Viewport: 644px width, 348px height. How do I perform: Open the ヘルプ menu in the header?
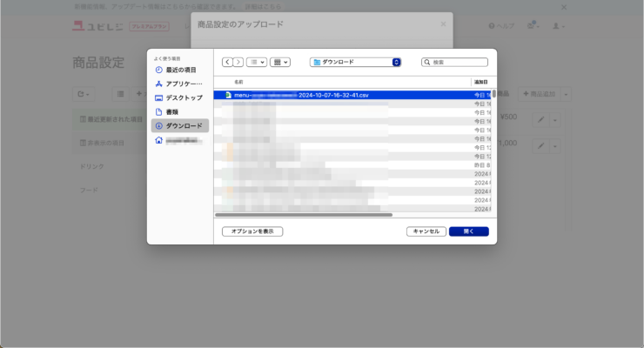click(x=501, y=26)
